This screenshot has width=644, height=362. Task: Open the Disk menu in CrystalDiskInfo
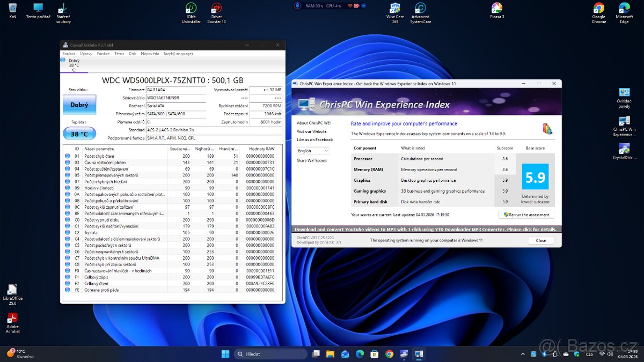[x=132, y=53]
